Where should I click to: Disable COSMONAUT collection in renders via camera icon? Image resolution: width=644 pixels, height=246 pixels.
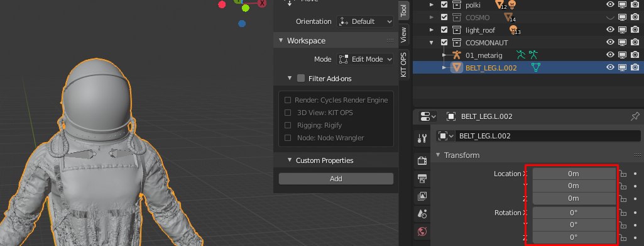point(635,42)
